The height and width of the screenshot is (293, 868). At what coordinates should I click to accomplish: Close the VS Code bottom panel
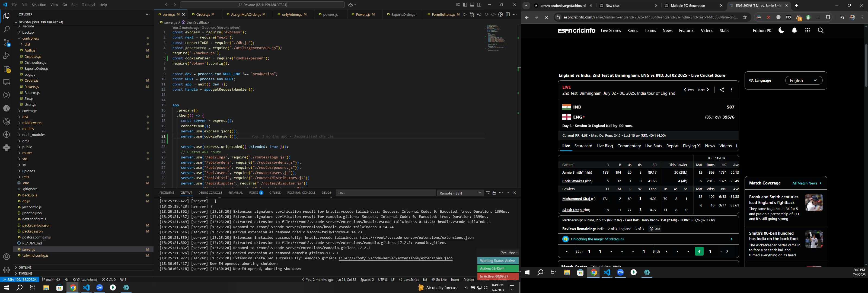coord(515,193)
